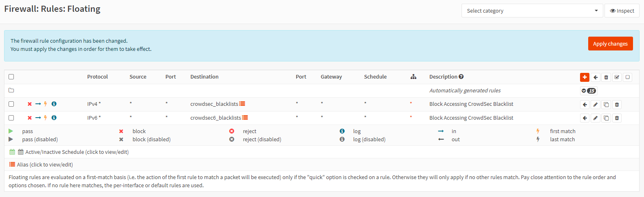
Task: Move selected rules before the IPv6 rule
Action: click(x=585, y=118)
